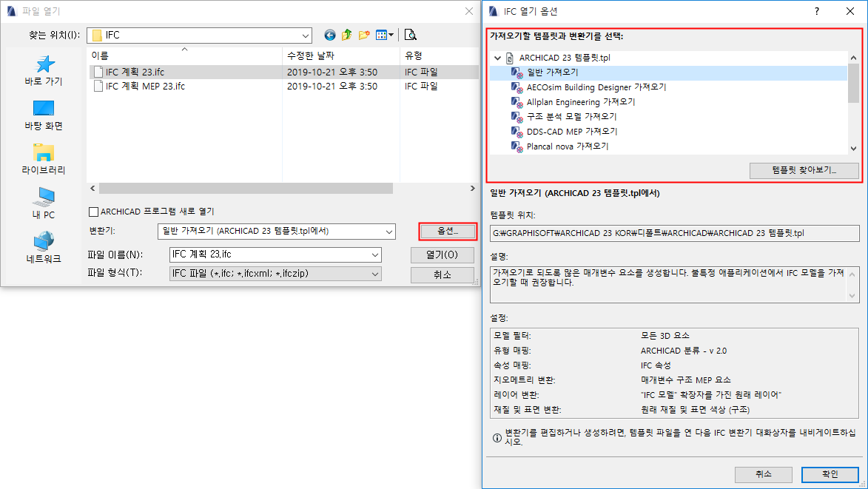Click 확인 in the IFC 열기 옵션 dialog
The image size is (868, 489).
[830, 475]
